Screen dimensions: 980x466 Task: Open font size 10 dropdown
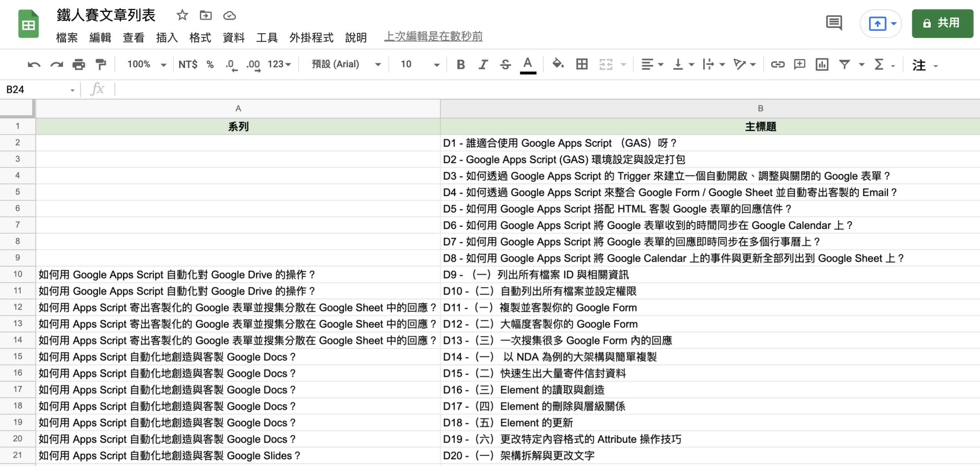[420, 64]
